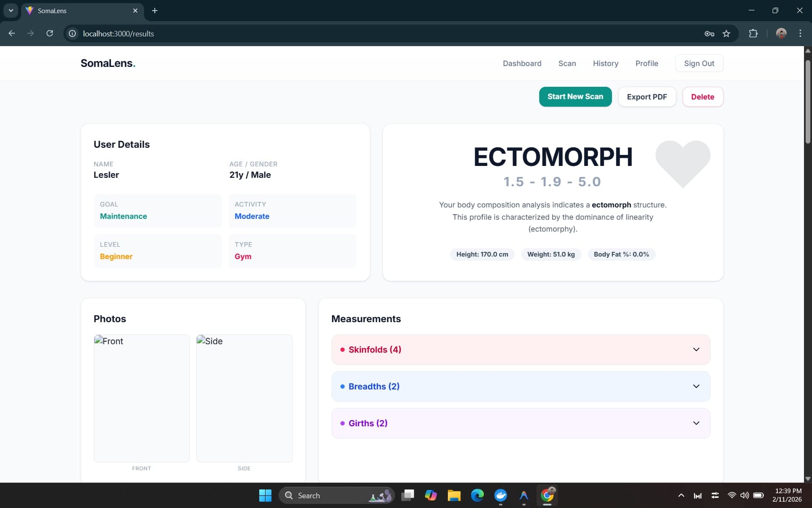Delete this scan result
812x508 pixels.
[x=702, y=97]
